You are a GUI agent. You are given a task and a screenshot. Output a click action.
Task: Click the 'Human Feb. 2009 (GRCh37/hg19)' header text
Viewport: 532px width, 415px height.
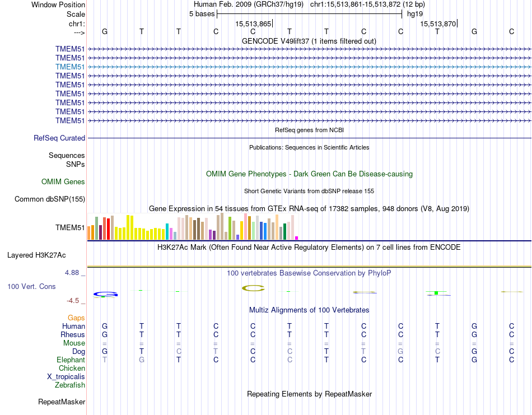tap(250, 4)
